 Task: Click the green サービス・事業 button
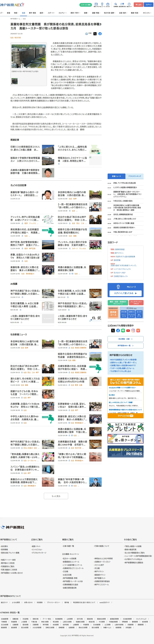pyautogui.click(x=86, y=5)
